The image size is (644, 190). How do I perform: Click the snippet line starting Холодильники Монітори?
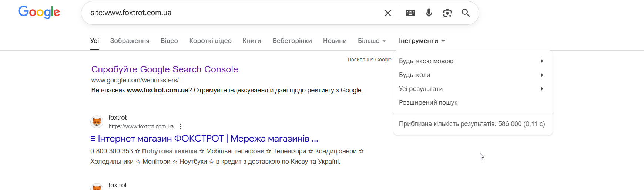point(215,162)
